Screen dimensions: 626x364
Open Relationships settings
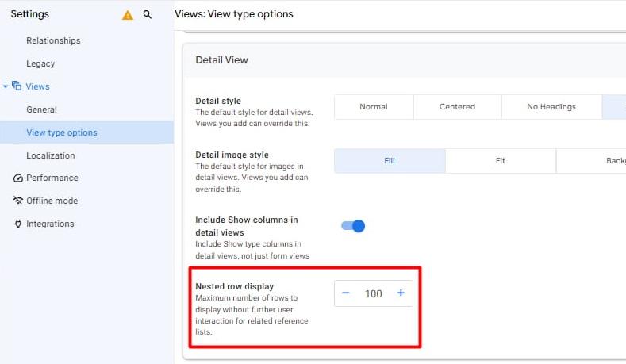(53, 40)
